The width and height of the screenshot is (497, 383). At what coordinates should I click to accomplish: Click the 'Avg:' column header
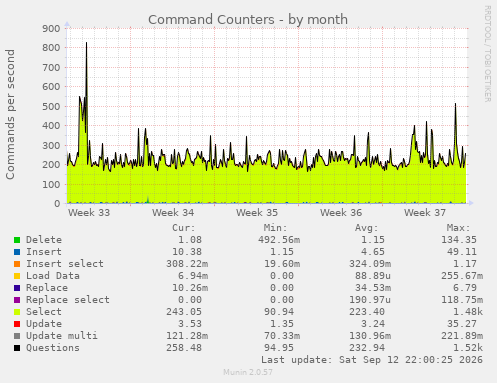pos(367,228)
